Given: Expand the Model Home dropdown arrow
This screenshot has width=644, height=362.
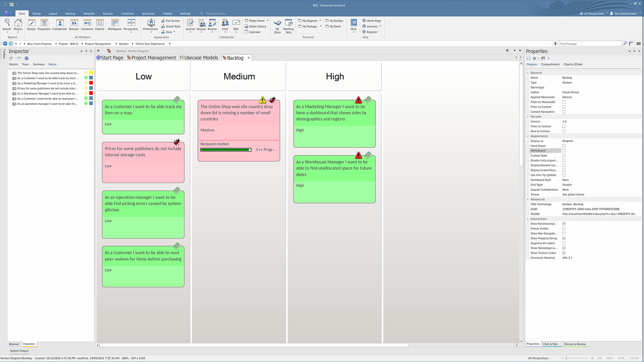Looking at the screenshot, I should 268,20.
